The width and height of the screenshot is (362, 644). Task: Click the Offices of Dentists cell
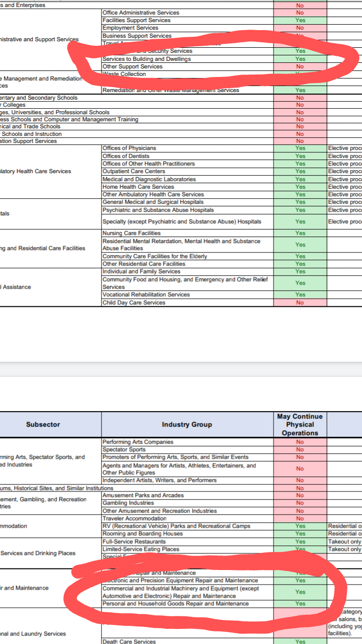click(188, 156)
